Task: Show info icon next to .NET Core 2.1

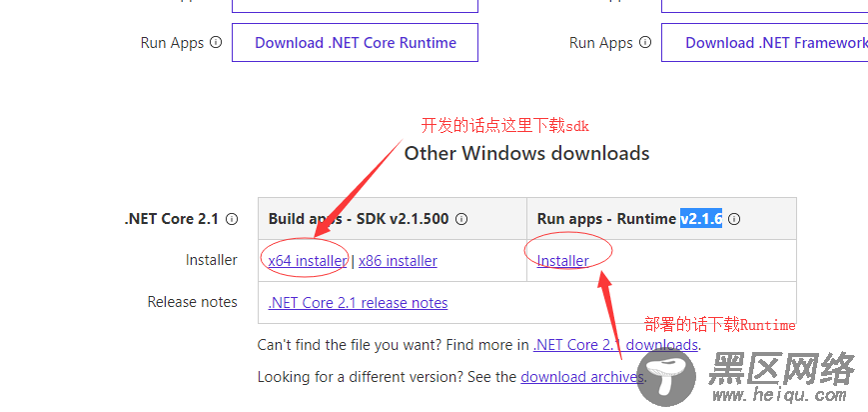Action: [x=232, y=219]
